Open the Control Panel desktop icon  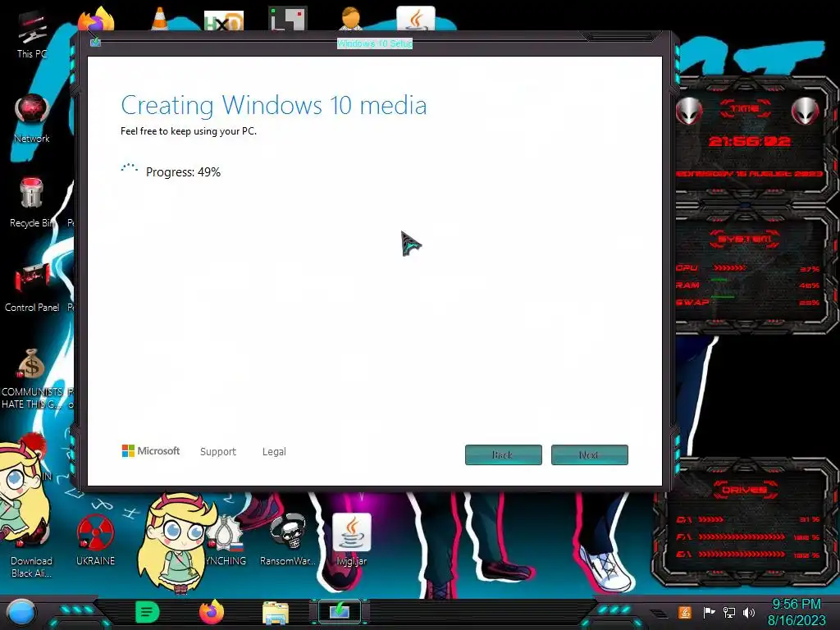coord(32,288)
